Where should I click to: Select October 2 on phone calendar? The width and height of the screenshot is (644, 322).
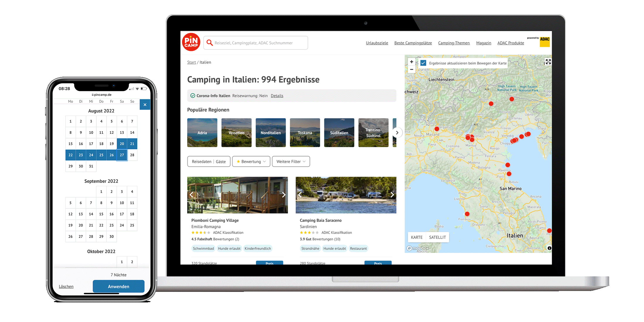(x=132, y=262)
